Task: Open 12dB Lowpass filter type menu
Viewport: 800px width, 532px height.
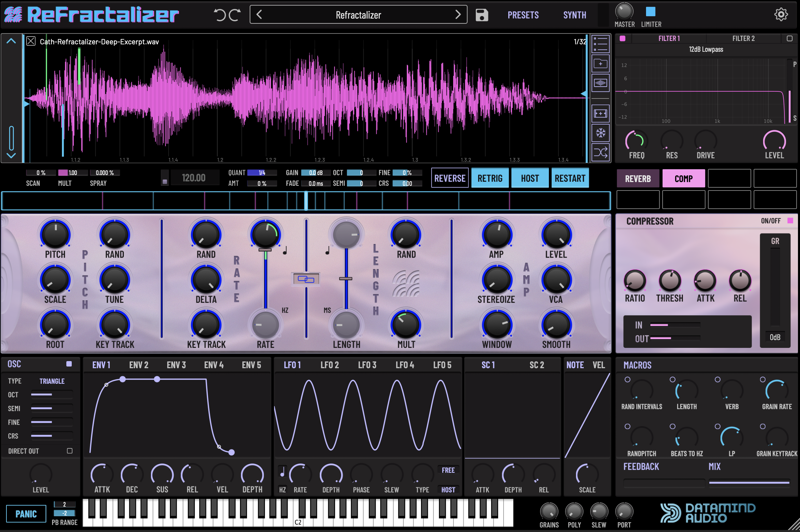Action: [x=706, y=49]
